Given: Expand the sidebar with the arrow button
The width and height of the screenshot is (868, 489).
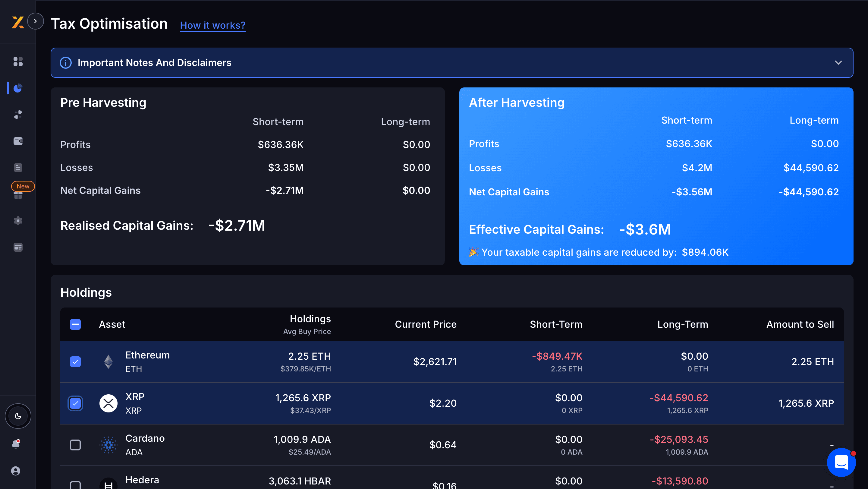Looking at the screenshot, I should 35,21.
